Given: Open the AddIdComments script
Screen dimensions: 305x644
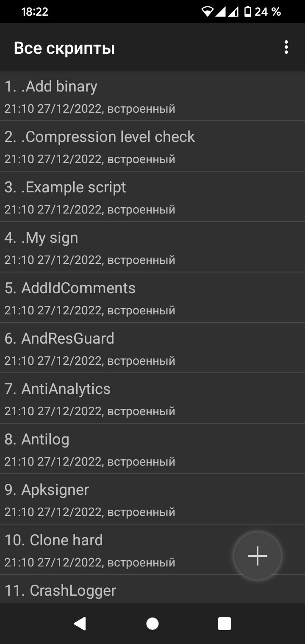Looking at the screenshot, I should click(x=152, y=297).
